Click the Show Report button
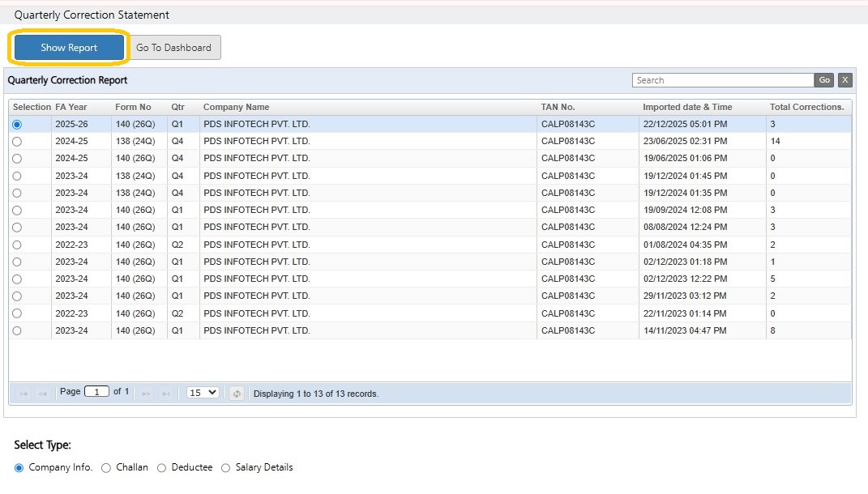The height and width of the screenshot is (494, 868). point(69,48)
